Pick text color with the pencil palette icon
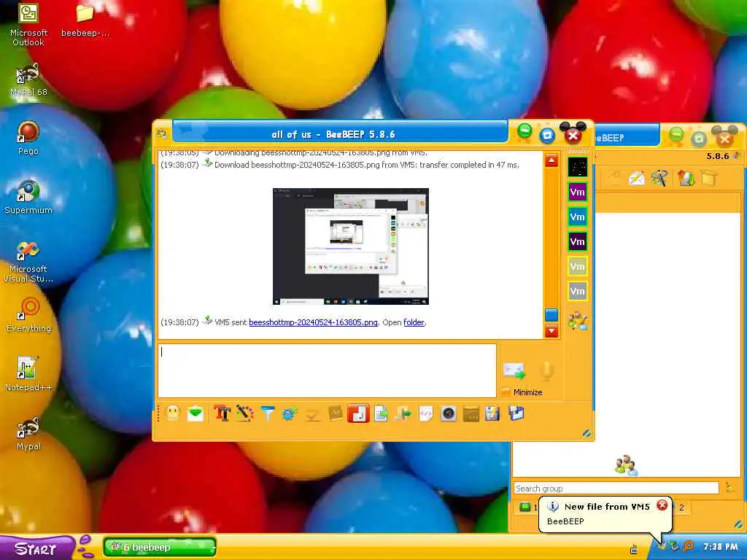Viewport: 747px width, 560px height. [x=244, y=413]
